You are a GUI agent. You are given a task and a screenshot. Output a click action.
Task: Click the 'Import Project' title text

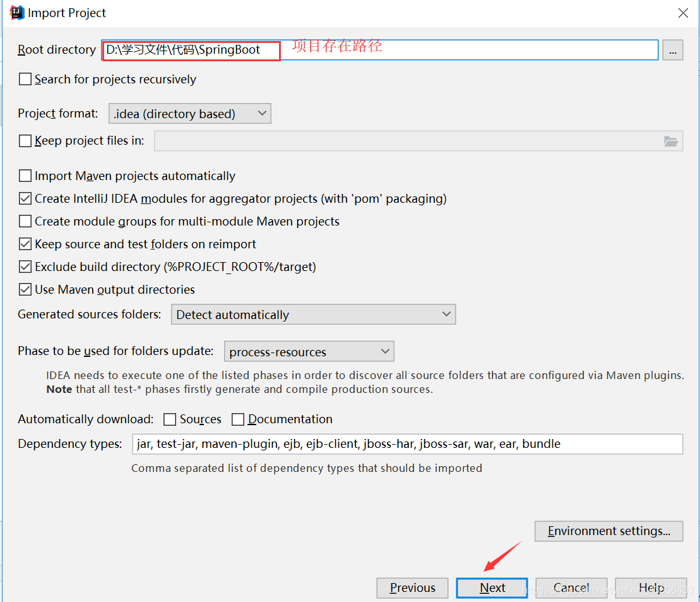pos(66,13)
